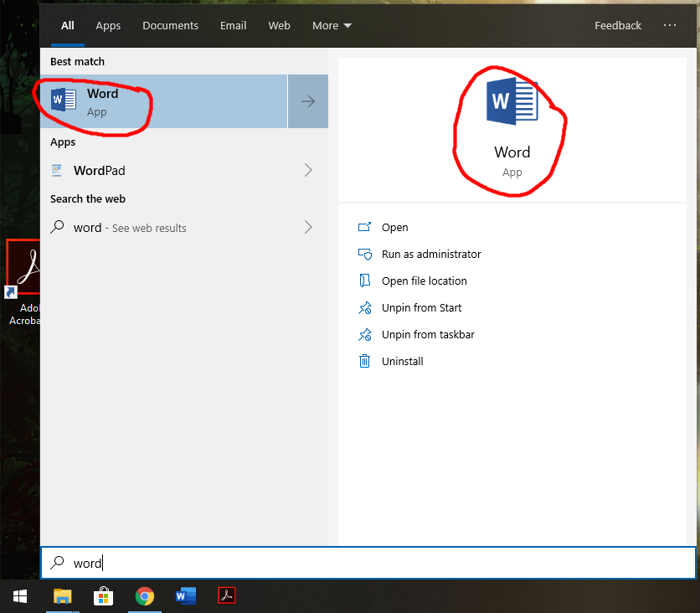Click the large Word app icon in preview
The width and height of the screenshot is (700, 613).
click(512, 101)
